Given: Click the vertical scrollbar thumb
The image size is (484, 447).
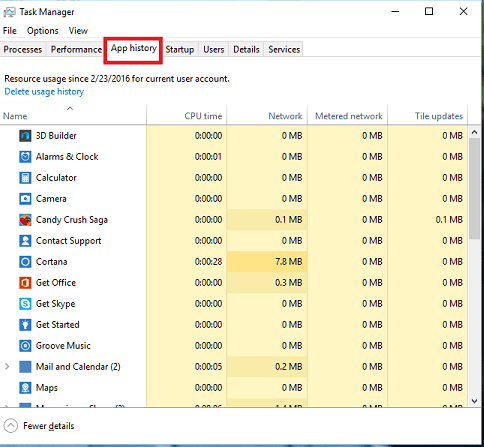Looking at the screenshot, I should (x=474, y=188).
